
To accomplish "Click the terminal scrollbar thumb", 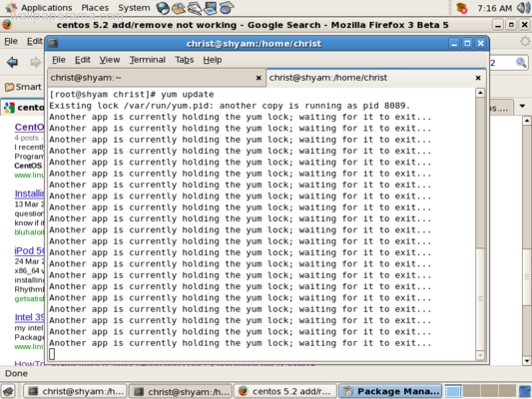I will click(480, 299).
